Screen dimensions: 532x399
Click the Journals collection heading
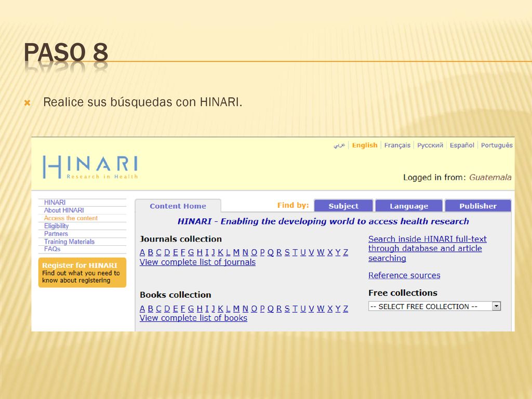pyautogui.click(x=180, y=239)
